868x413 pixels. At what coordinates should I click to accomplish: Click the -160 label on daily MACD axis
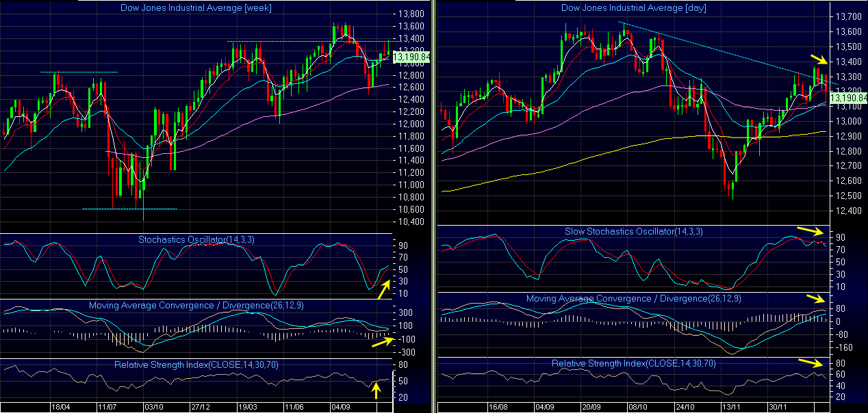coord(843,347)
